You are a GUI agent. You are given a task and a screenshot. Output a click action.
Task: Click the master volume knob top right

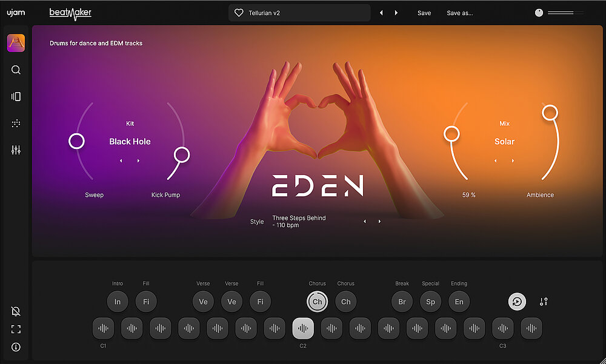click(x=539, y=13)
